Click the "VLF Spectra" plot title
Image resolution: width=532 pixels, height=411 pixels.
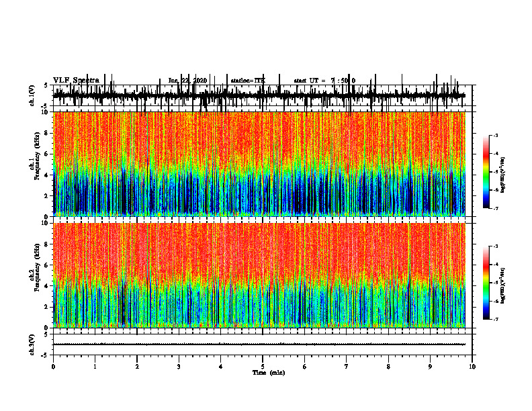(76, 81)
